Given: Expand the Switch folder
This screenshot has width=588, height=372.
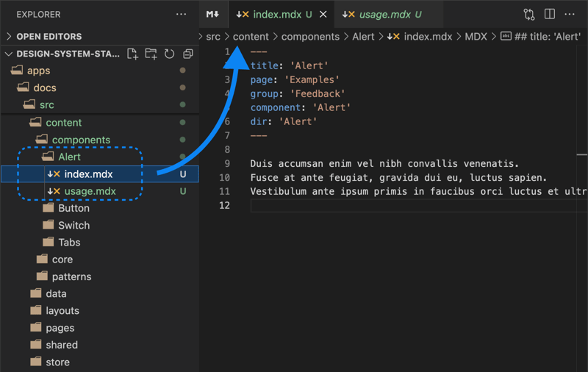Looking at the screenshot, I should pyautogui.click(x=99, y=226).
